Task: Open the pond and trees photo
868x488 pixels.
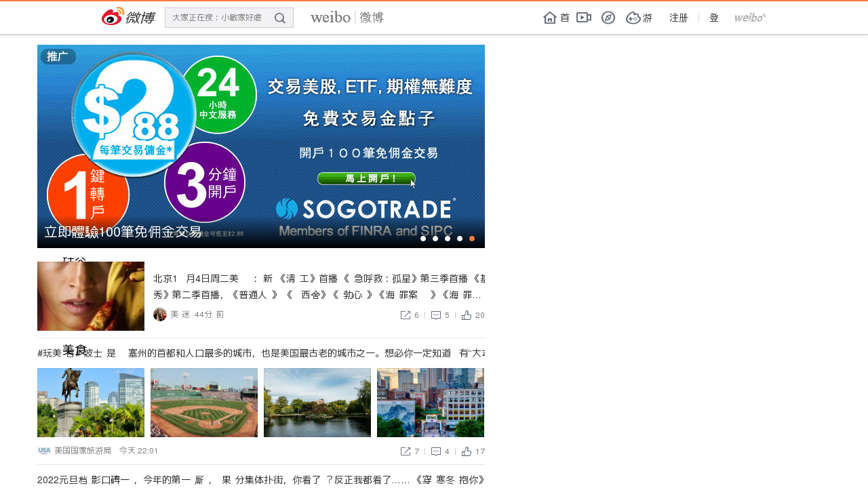Action: click(x=317, y=403)
